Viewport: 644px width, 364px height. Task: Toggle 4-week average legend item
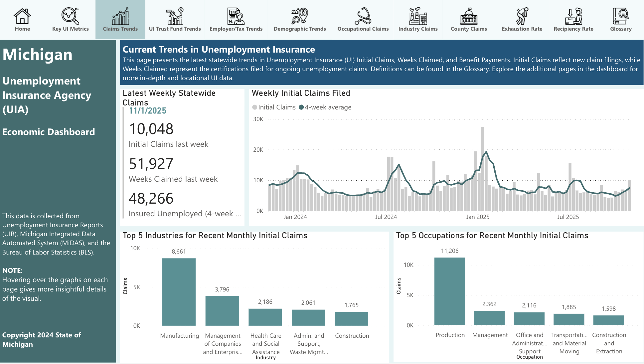pyautogui.click(x=325, y=107)
